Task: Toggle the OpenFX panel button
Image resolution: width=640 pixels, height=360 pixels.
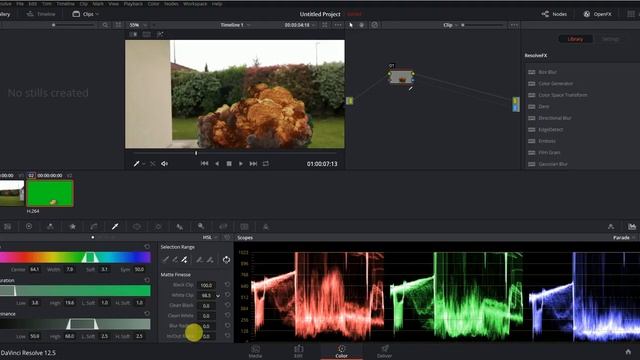Action: point(597,14)
